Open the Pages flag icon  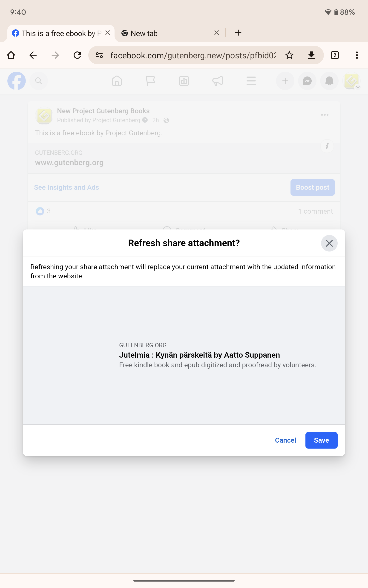point(150,81)
